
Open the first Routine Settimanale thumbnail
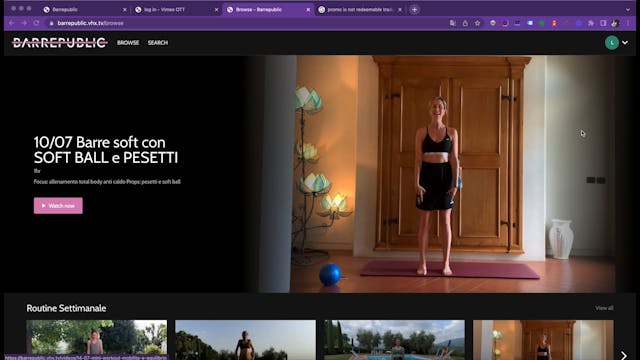tap(97, 340)
